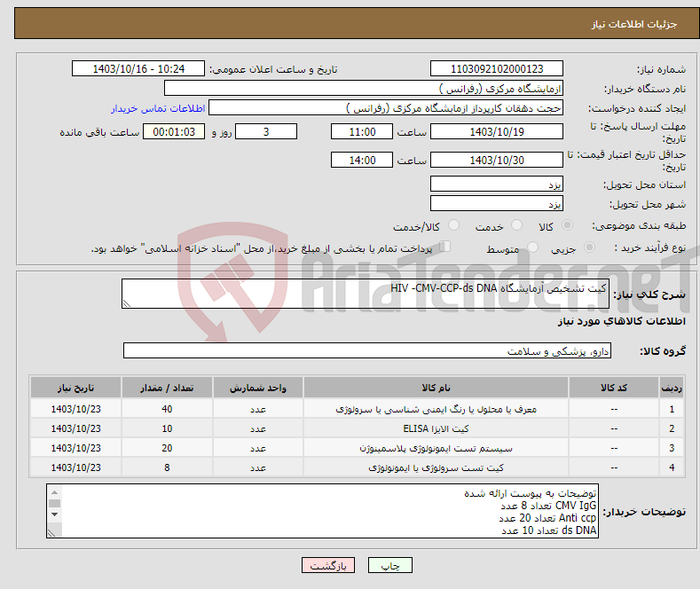Viewport: 700px width, 589px height.
Task: Toggle the اسناد خزانه اسلامی payment checkbox
Action: click(x=444, y=247)
